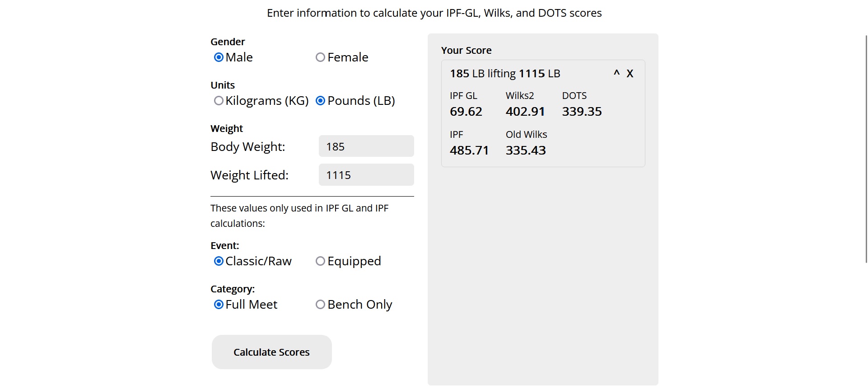
Task: Click the Wilks2 score value 402.91
Action: click(525, 112)
